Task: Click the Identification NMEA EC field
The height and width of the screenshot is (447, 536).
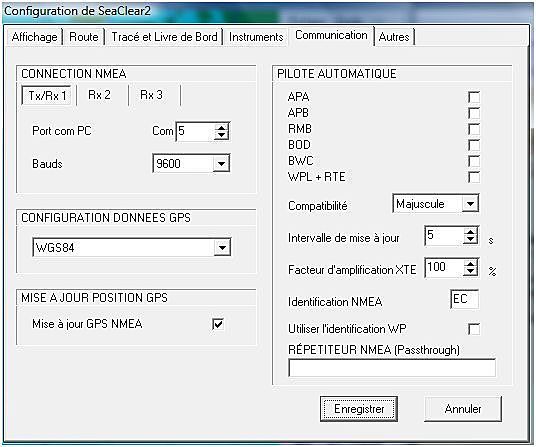Action: point(464,299)
